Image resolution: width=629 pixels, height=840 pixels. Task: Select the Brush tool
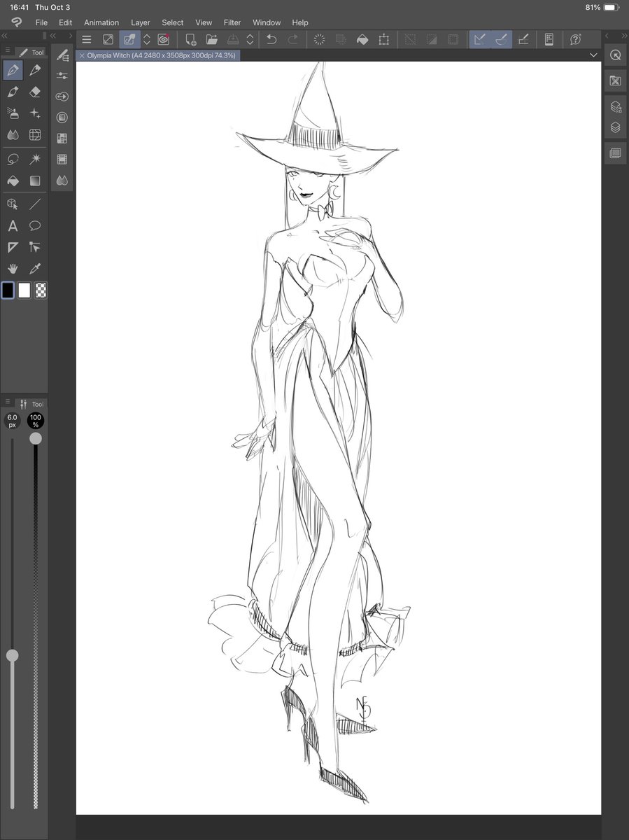(13, 92)
